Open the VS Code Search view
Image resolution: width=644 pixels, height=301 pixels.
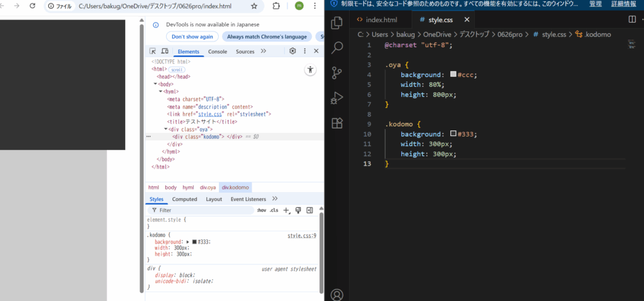[337, 47]
